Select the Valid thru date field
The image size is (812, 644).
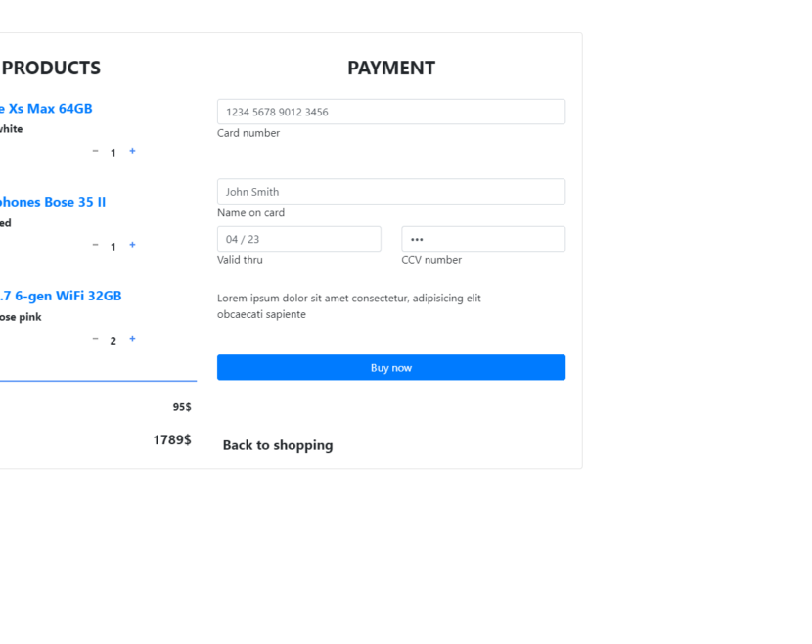(298, 239)
